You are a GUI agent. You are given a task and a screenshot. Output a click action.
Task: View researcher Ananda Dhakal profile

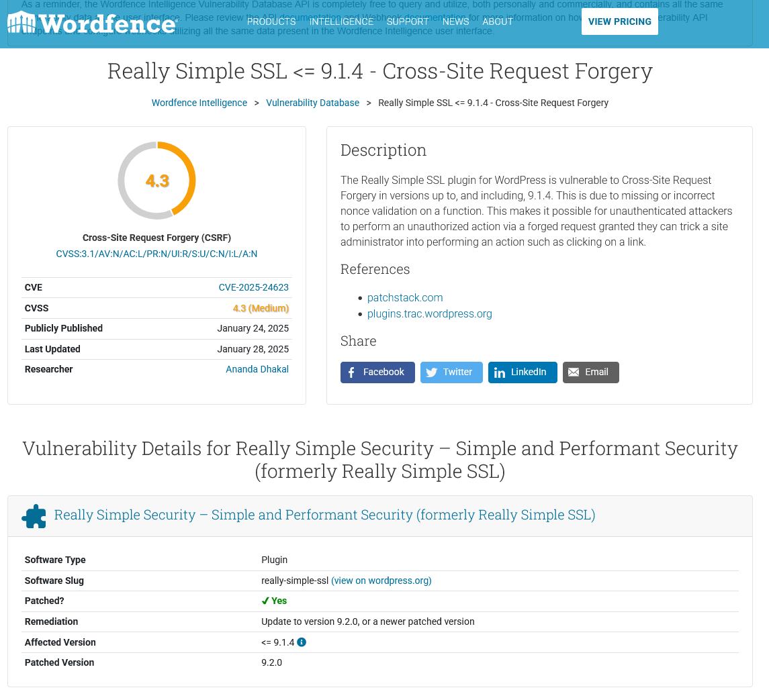[x=257, y=370]
